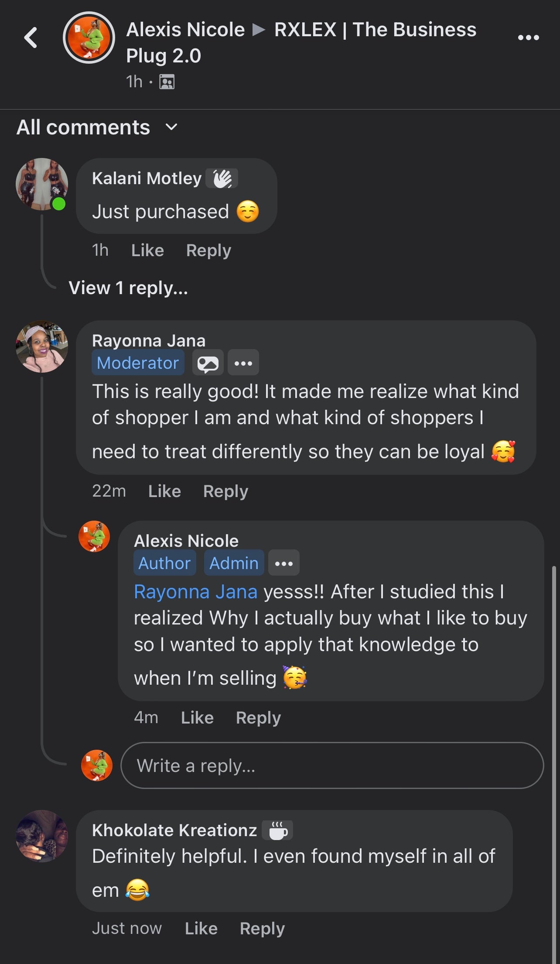Tap Kalani Motley's waving hand badge
560x964 pixels.
222,178
